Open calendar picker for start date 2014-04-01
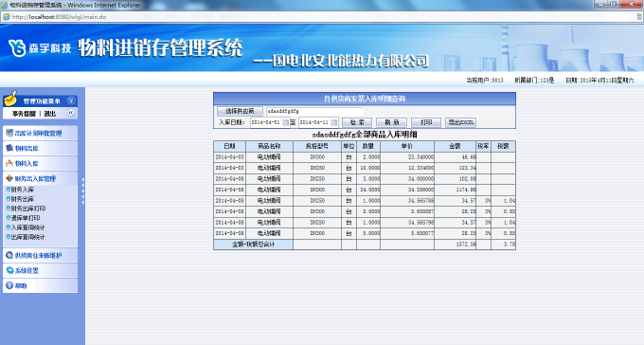644x345 pixels. [x=285, y=122]
